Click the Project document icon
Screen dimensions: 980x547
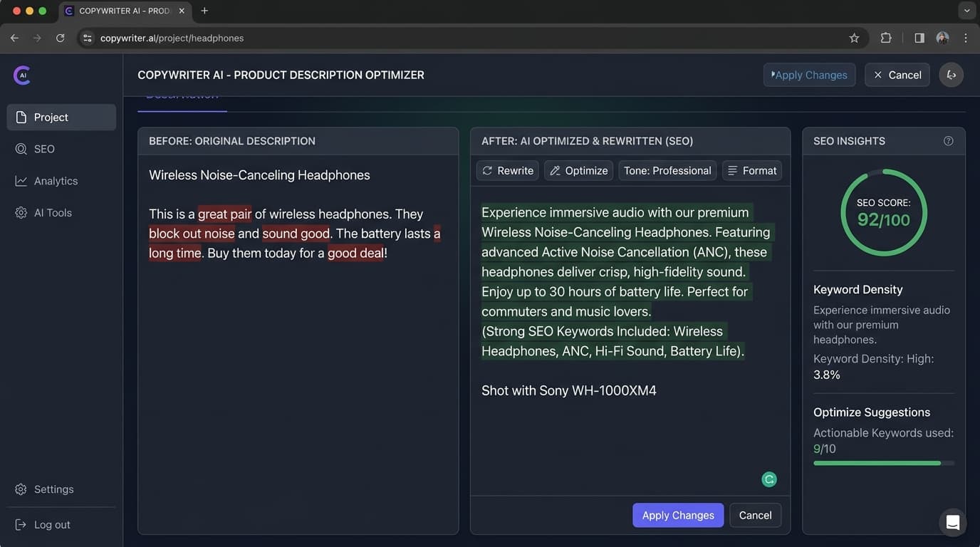click(22, 117)
